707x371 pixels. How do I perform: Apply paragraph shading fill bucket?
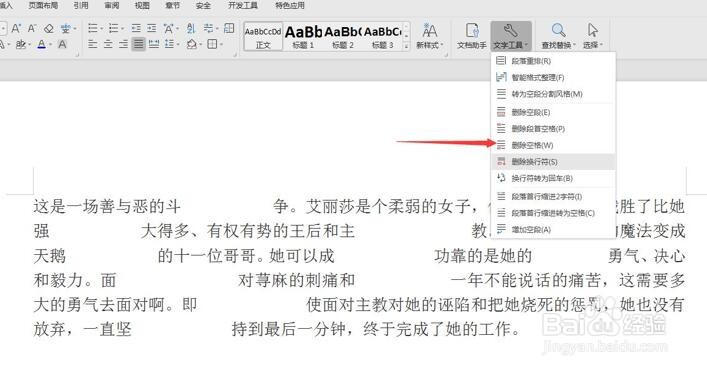[x=192, y=44]
